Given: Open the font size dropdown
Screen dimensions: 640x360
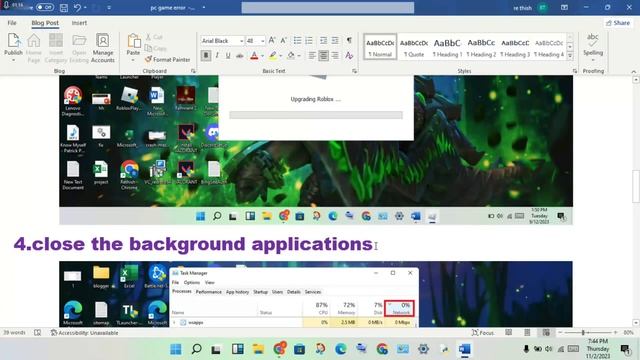Looking at the screenshot, I should (x=262, y=41).
